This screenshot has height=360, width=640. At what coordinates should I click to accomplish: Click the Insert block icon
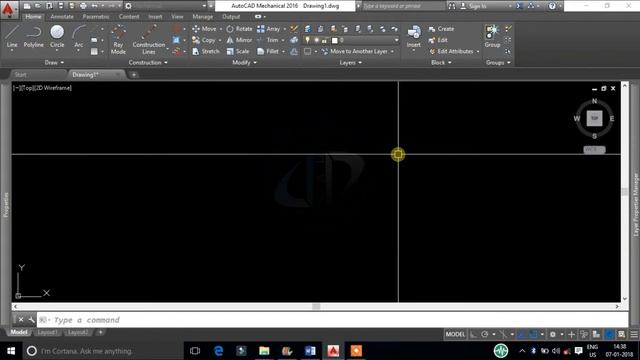pos(413,32)
